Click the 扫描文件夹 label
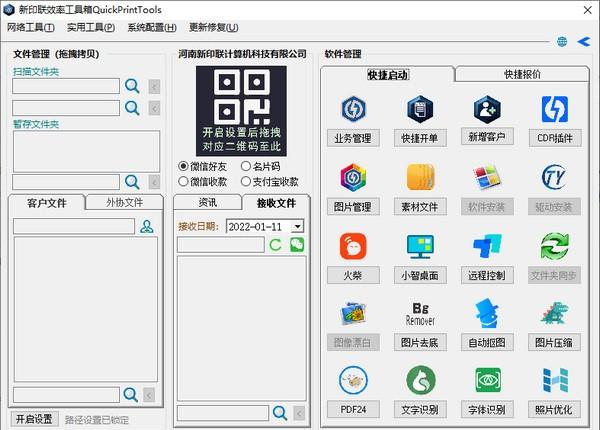The width and height of the screenshot is (600, 430). point(36,72)
